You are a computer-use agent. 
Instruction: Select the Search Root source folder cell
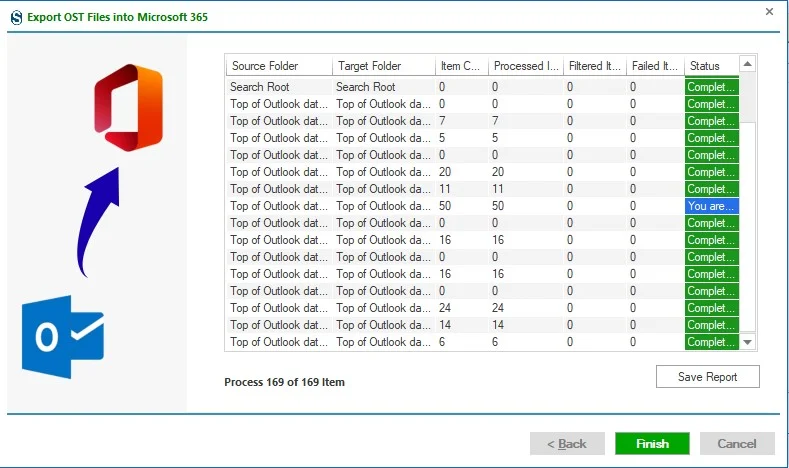pyautogui.click(x=279, y=87)
